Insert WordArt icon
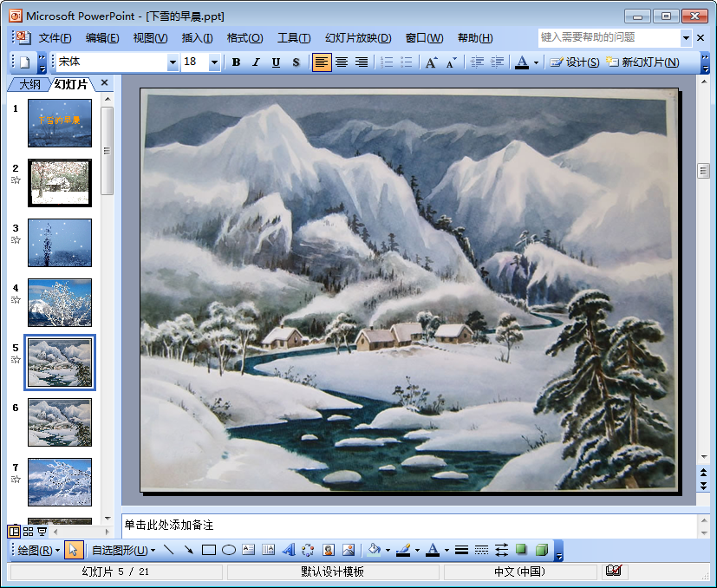Viewport: 717px width, 588px height. pos(289,550)
